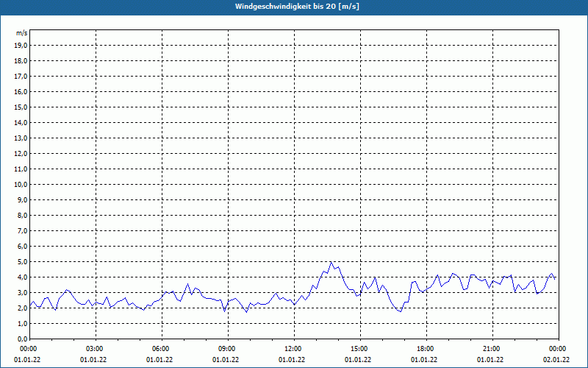Screen dimensions: 588x368
Task: Click the "7,0" y-axis label
Action: [x=22, y=230]
